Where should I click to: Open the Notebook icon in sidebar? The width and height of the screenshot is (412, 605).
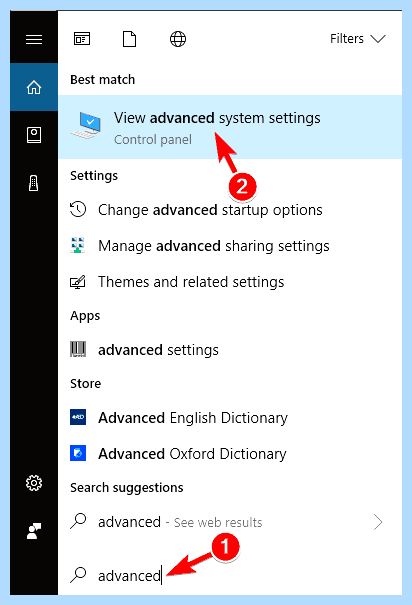[34, 135]
